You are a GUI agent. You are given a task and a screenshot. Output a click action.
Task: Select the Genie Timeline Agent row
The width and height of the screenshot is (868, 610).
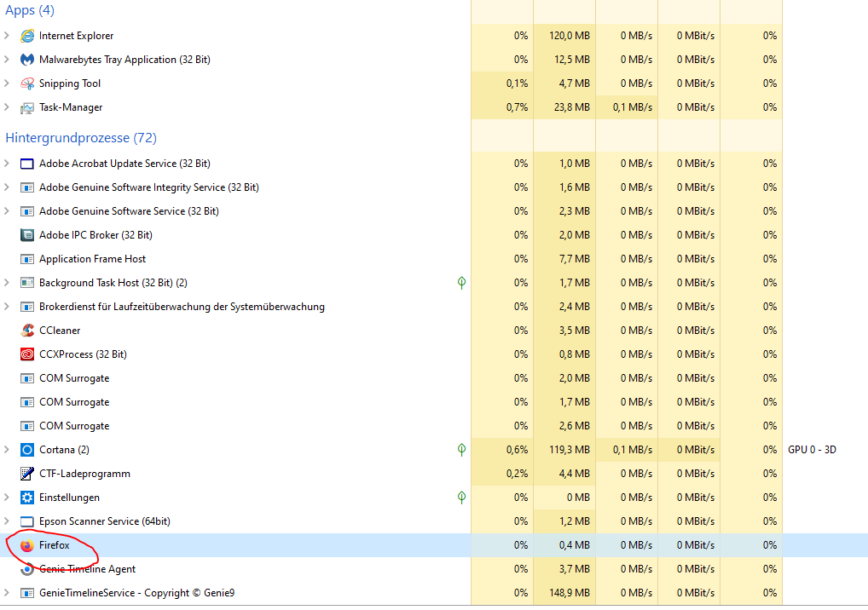pos(434,569)
